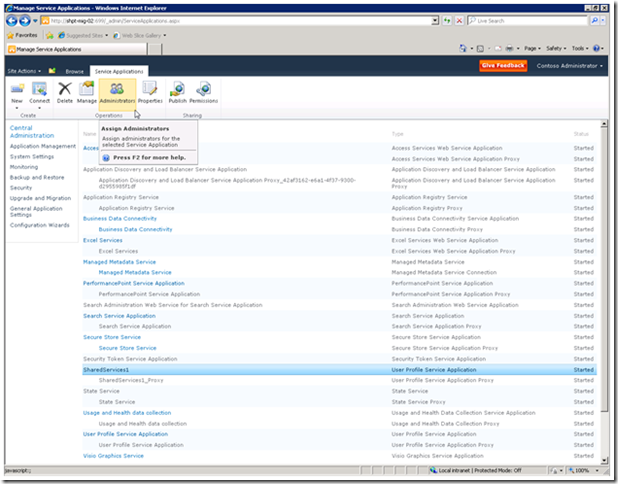This screenshot has height=484, width=618.
Task: Open the Excel Services link
Action: coord(102,240)
